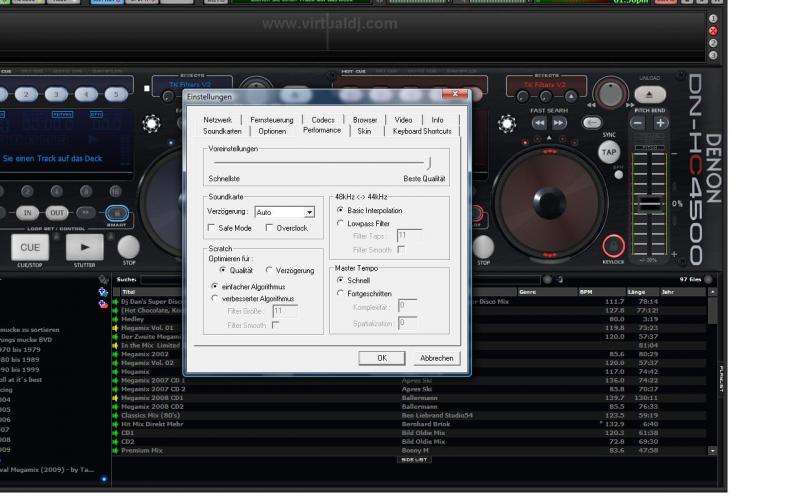Set loop IN point on left deck
The height and width of the screenshot is (500, 800).
coord(28,213)
